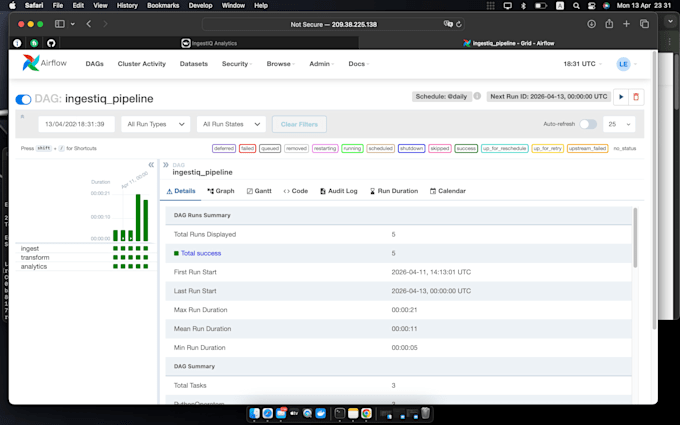Select the Details tab
The height and width of the screenshot is (425, 680).
click(x=181, y=191)
